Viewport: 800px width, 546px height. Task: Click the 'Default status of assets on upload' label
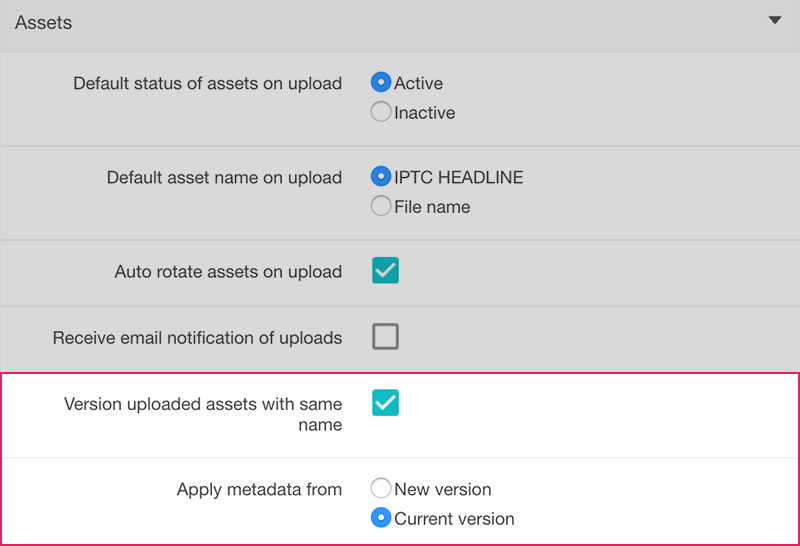(x=208, y=83)
